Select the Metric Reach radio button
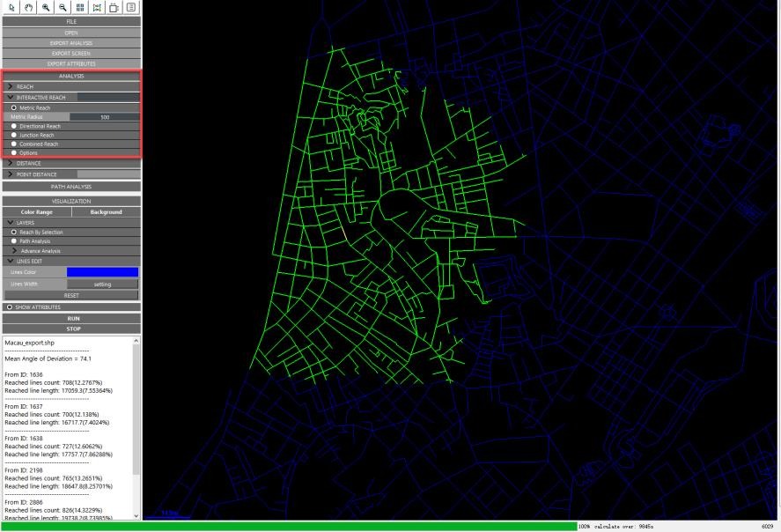This screenshot has width=781, height=532. click(14, 107)
